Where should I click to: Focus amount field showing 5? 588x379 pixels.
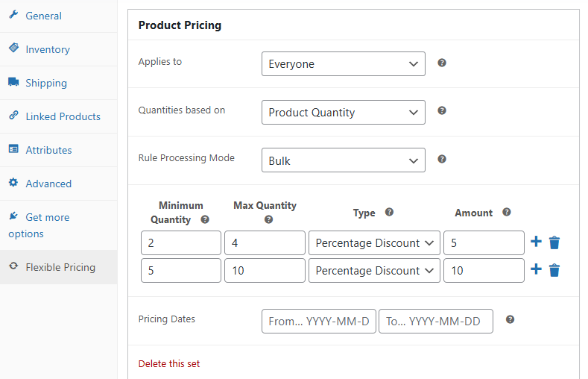[x=484, y=242]
